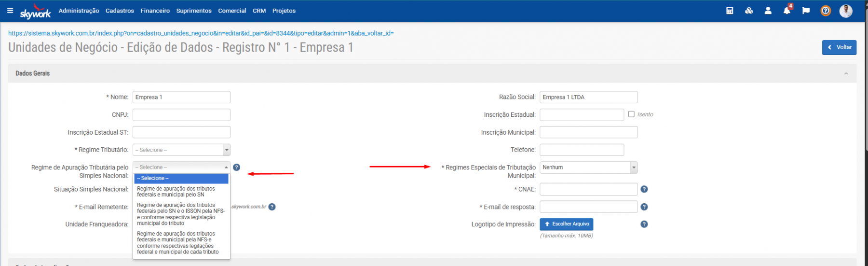Click the user profile avatar photo
The width and height of the screenshot is (868, 266).
(846, 11)
